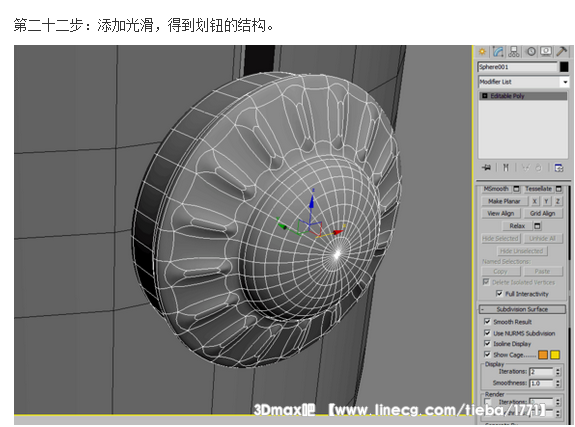Image resolution: width=575 pixels, height=427 pixels.
Task: Open the Hierarchy panel tab
Action: (514, 52)
